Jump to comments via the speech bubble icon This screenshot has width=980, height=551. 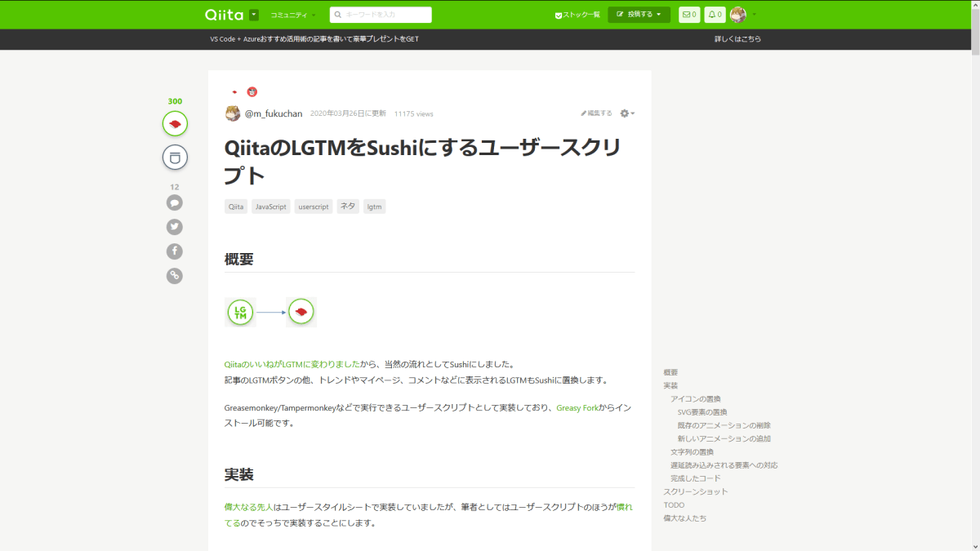pyautogui.click(x=175, y=202)
